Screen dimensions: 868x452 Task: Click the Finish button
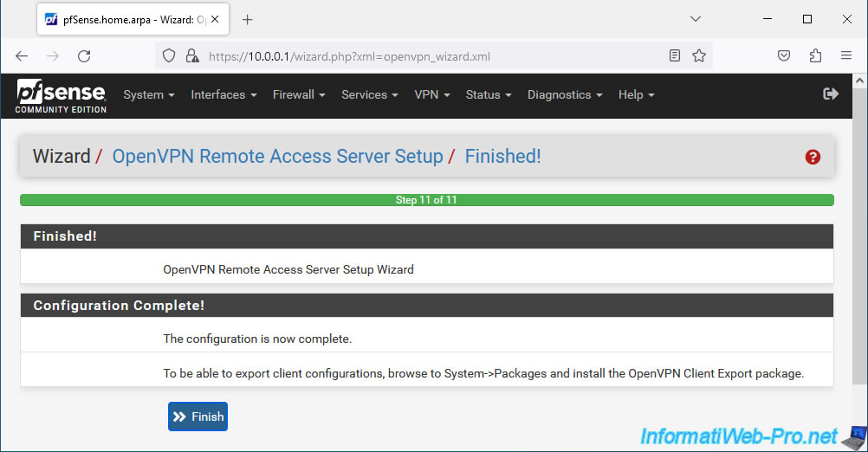coord(198,416)
